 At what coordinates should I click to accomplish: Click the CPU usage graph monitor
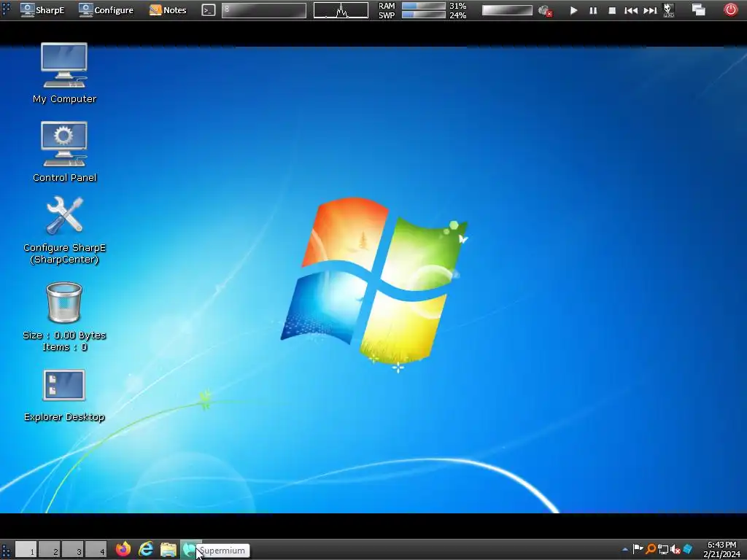(341, 10)
